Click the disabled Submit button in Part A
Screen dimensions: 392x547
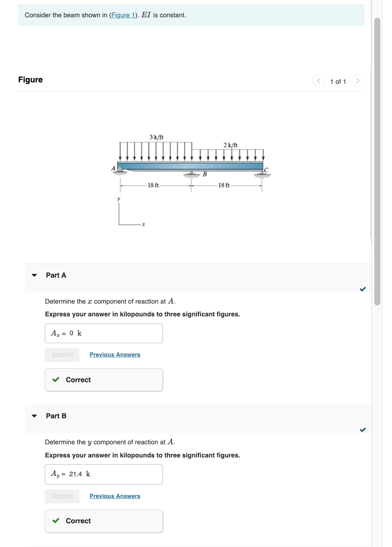pyautogui.click(x=62, y=354)
